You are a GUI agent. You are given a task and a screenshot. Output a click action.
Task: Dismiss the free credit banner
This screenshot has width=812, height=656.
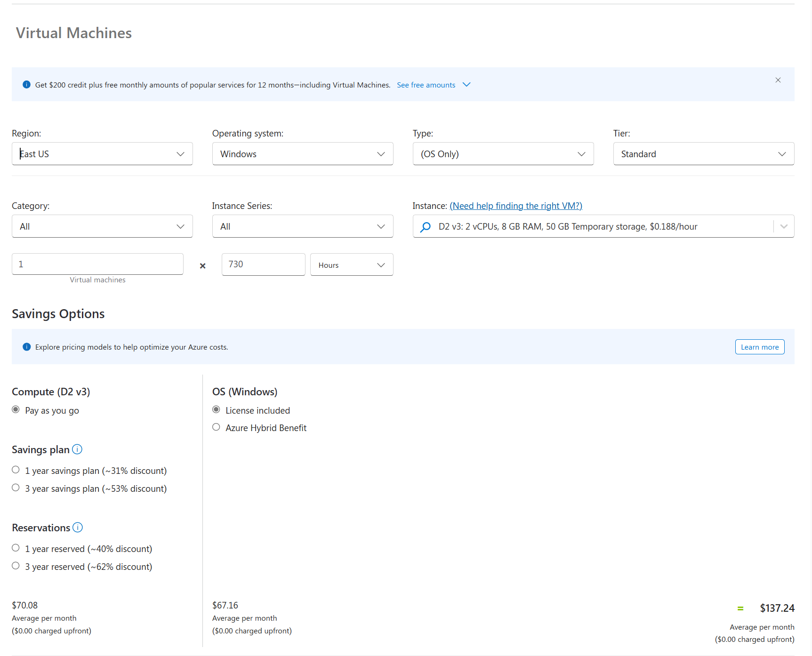click(778, 80)
